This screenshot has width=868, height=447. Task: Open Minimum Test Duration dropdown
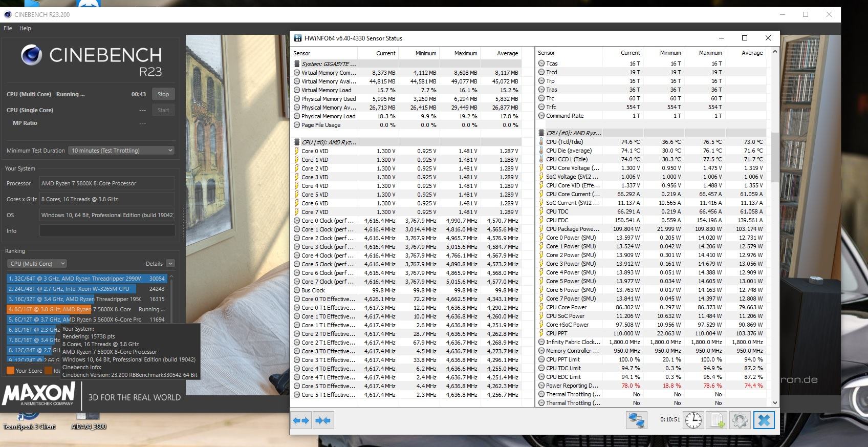(122, 151)
